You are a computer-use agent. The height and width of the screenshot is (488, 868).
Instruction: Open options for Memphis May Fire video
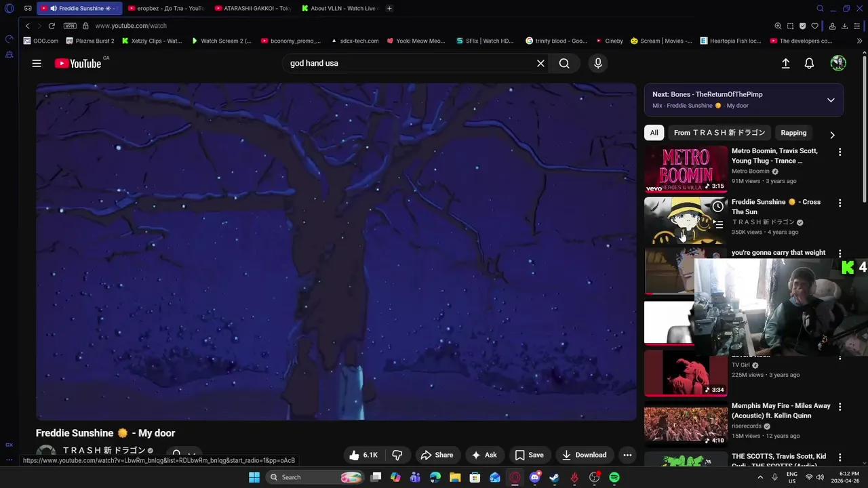click(x=840, y=407)
